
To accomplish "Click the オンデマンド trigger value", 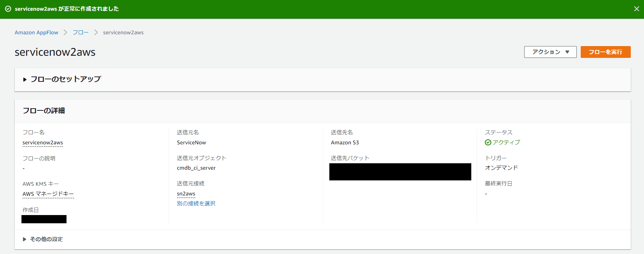I will coord(501,168).
